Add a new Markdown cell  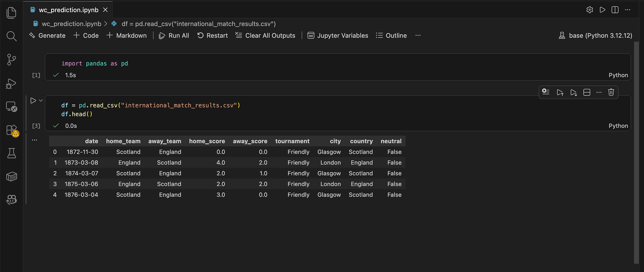(127, 35)
